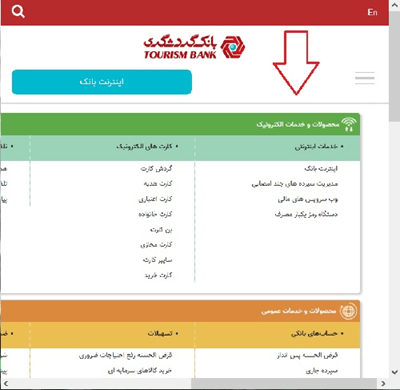Click the horizontal scrollbar left arrow
The image size is (400, 390).
(6, 383)
